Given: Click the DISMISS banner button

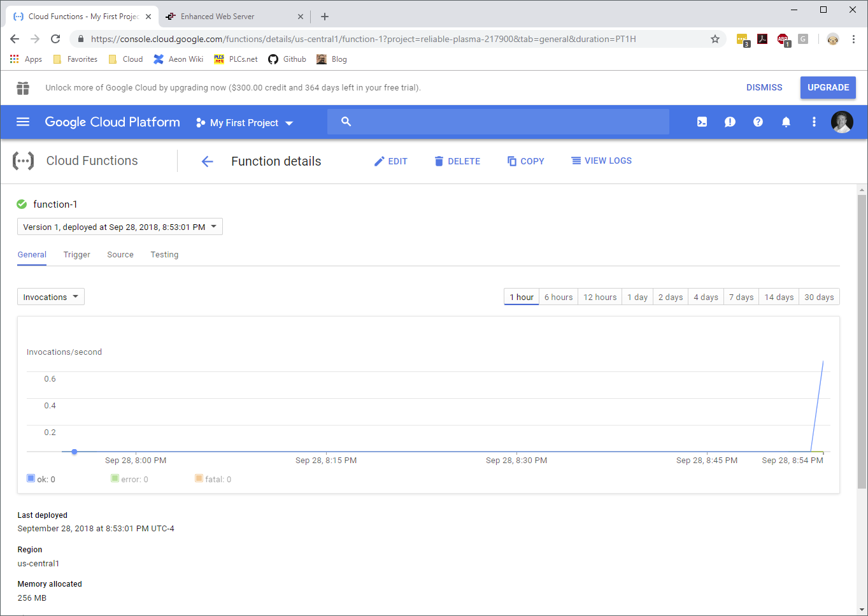Looking at the screenshot, I should [x=764, y=87].
